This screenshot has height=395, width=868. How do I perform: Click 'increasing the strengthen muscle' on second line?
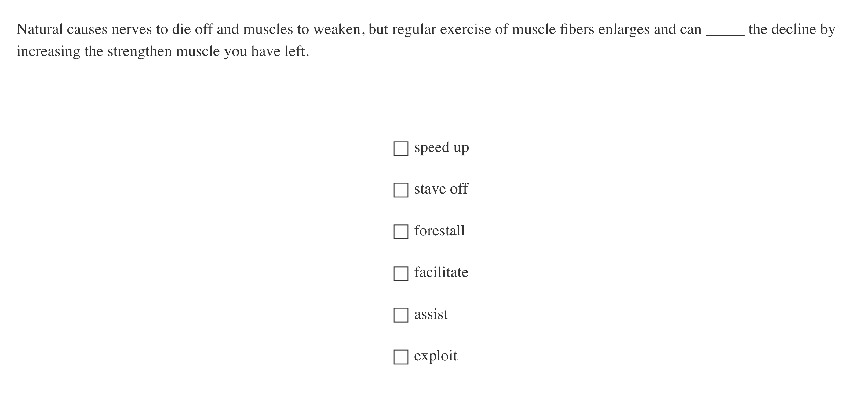coord(118,52)
